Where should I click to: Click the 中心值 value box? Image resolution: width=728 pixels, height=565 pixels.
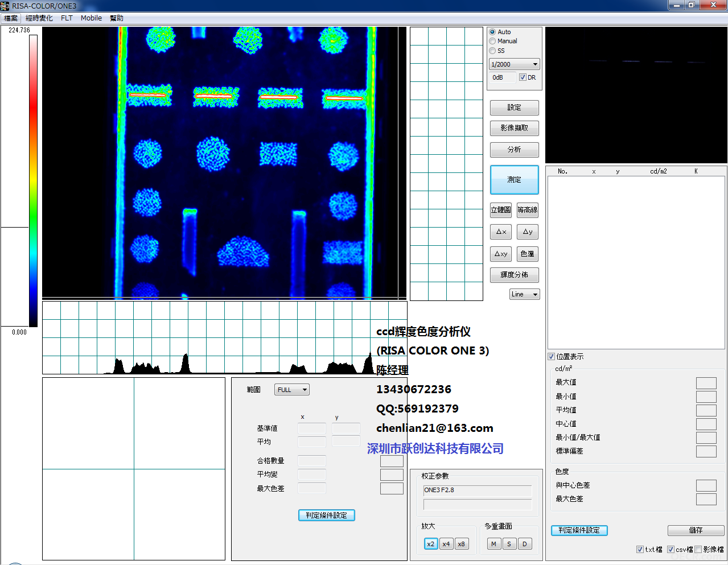706,424
